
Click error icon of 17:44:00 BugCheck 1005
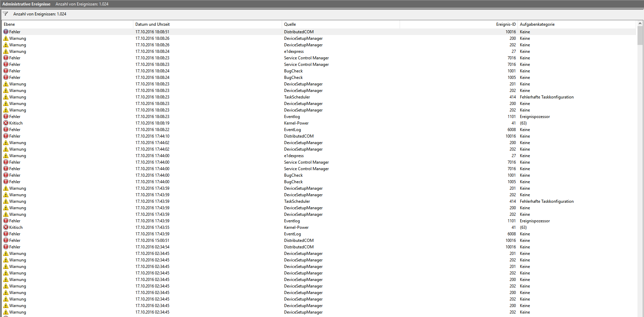pyautogui.click(x=6, y=181)
